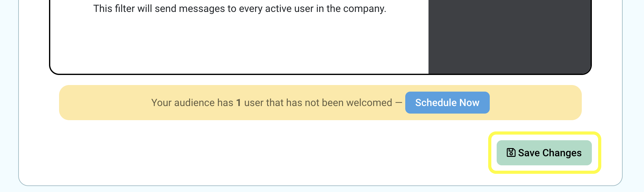The width and height of the screenshot is (644, 192).
Task: Save changes with the green button
Action: [544, 153]
